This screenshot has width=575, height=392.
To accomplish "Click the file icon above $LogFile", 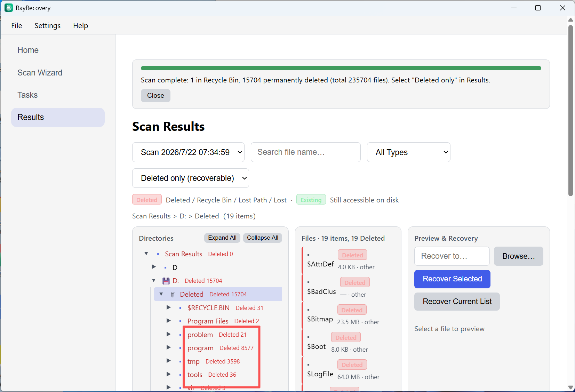I will click(x=309, y=365).
